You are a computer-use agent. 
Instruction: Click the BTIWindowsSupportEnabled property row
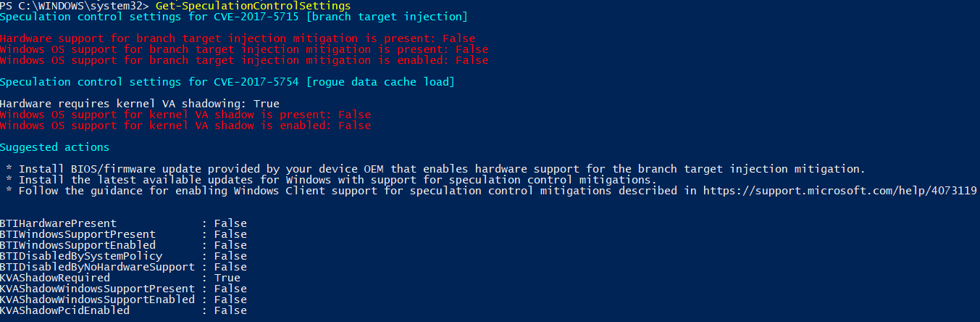coord(123,245)
